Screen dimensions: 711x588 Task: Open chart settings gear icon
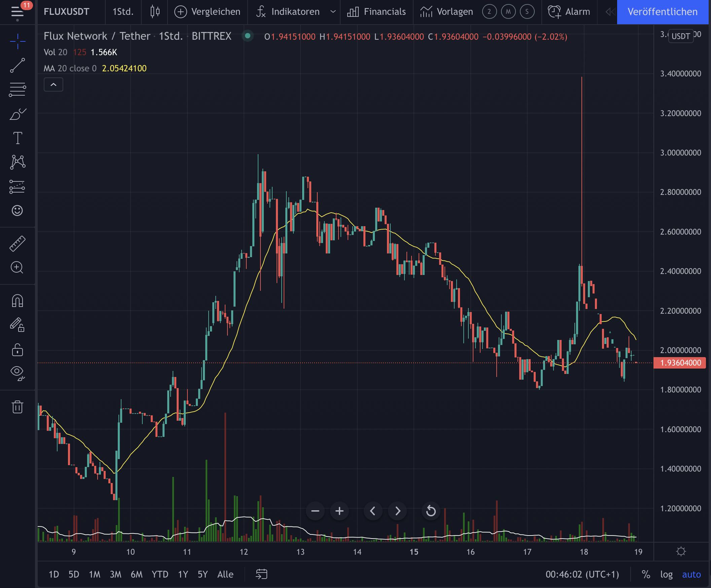[681, 552]
